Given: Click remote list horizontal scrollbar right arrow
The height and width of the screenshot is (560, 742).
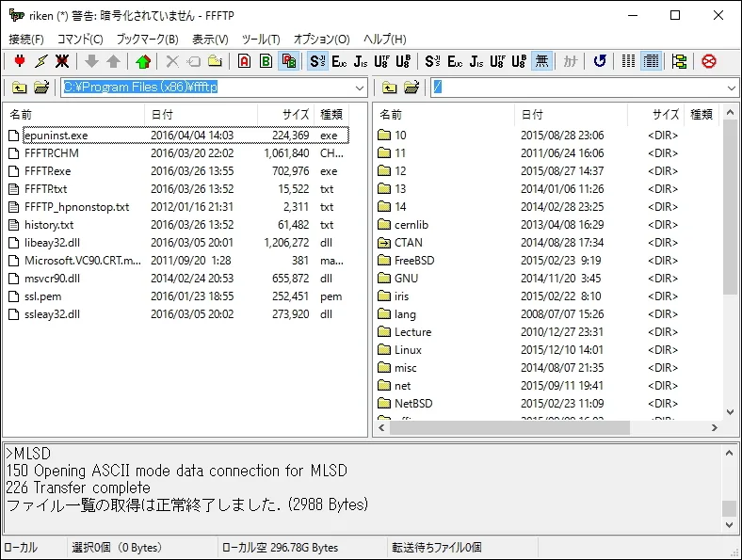Looking at the screenshot, I should pyautogui.click(x=715, y=427).
